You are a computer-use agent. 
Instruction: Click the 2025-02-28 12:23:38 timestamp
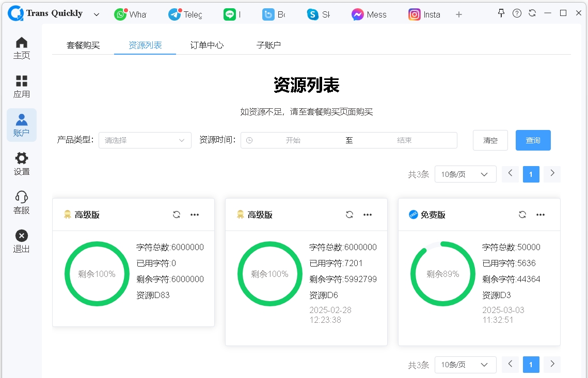330,315
